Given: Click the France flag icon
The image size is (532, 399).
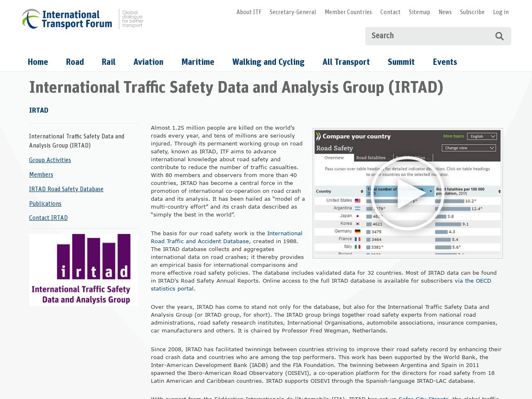Looking at the screenshot, I should pos(357,239).
